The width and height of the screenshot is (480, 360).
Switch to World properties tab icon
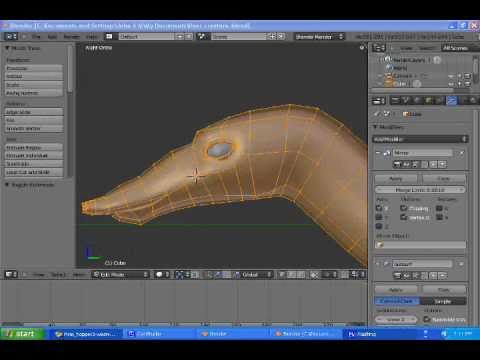[417, 100]
